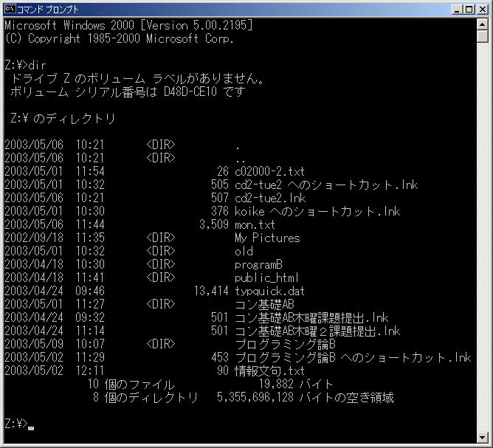Click the 10 個のファイル summary

131,385
